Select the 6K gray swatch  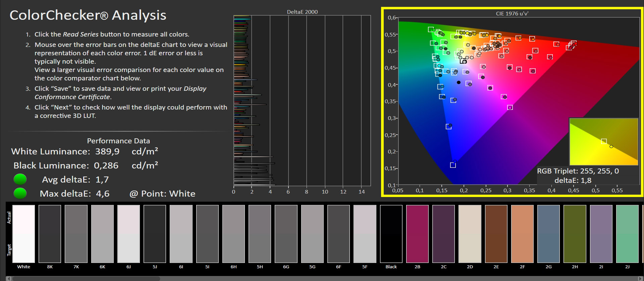102,234
